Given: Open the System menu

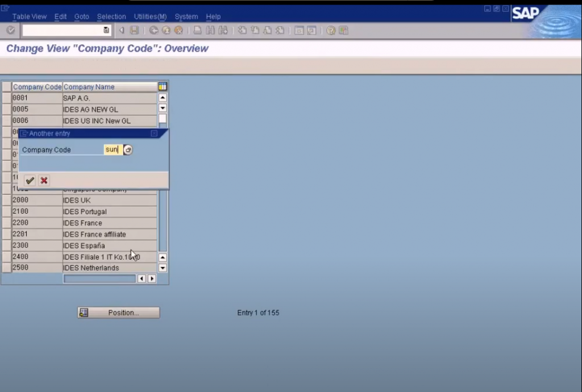Looking at the screenshot, I should click(x=186, y=16).
